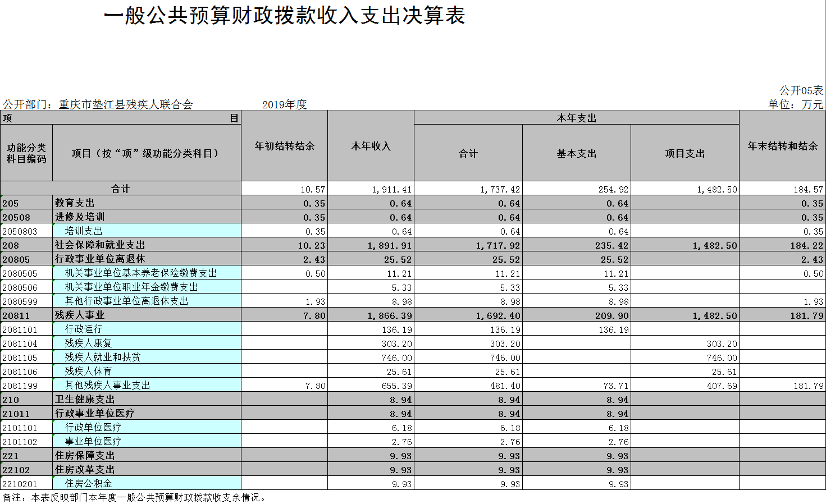Select the 残疾人事业 row name
The image size is (826, 504).
click(147, 315)
